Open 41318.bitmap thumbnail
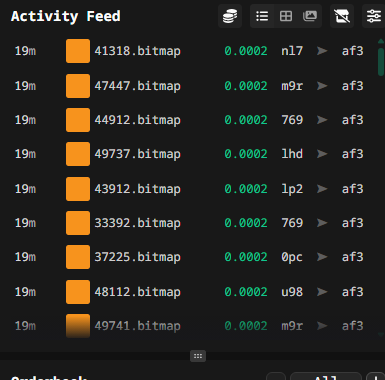Image resolution: width=385 pixels, height=380 pixels. pyautogui.click(x=78, y=51)
